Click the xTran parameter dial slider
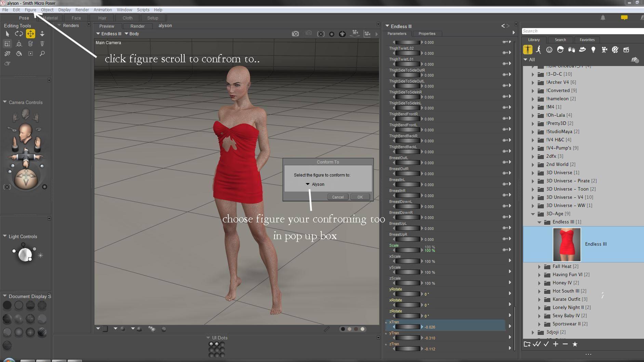644x362 pixels. (x=407, y=327)
